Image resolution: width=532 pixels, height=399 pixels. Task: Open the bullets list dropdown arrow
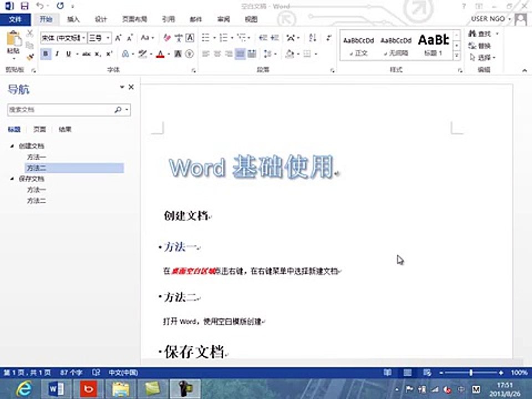(x=214, y=38)
